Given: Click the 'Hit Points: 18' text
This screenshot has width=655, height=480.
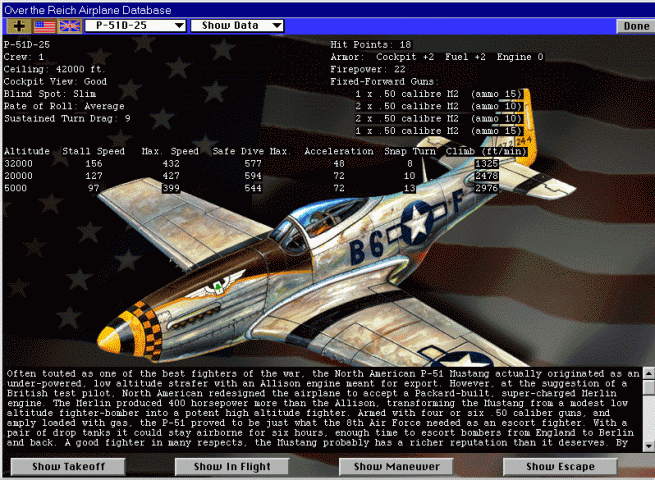Looking at the screenshot, I should pos(371,45).
